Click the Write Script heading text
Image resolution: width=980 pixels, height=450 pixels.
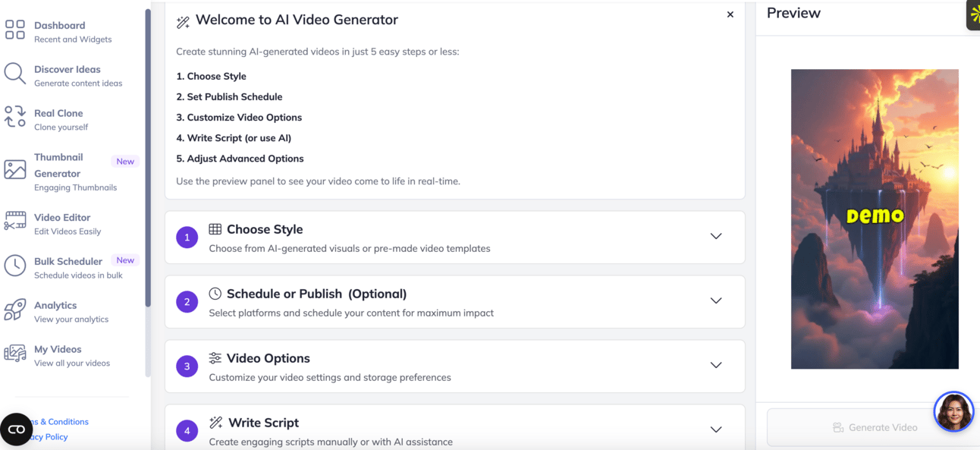pyautogui.click(x=264, y=423)
